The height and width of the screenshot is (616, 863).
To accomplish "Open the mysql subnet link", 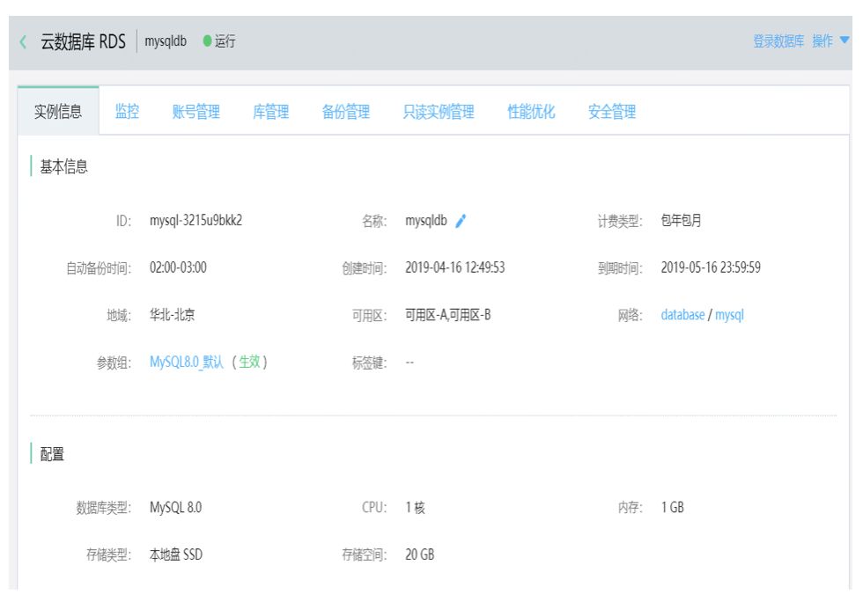I will point(729,315).
